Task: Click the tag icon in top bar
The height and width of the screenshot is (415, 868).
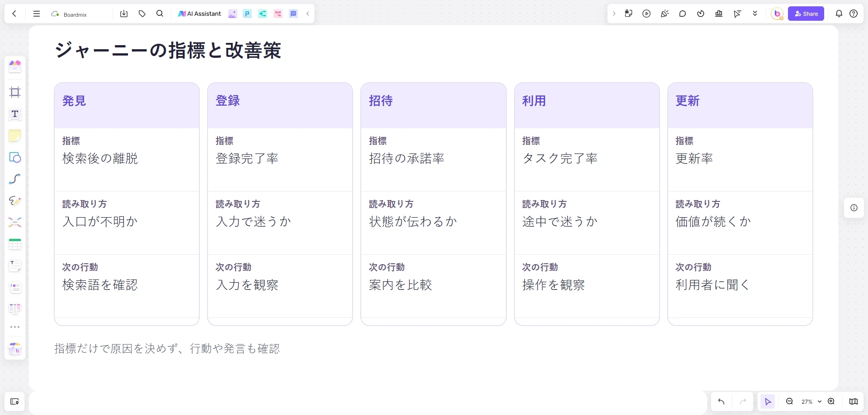Action: pos(142,14)
